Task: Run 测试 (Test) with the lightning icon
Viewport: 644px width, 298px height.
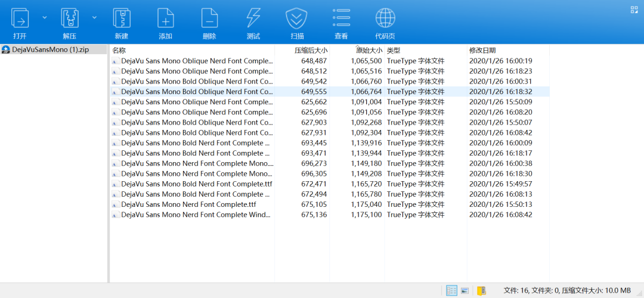Action: [x=253, y=18]
